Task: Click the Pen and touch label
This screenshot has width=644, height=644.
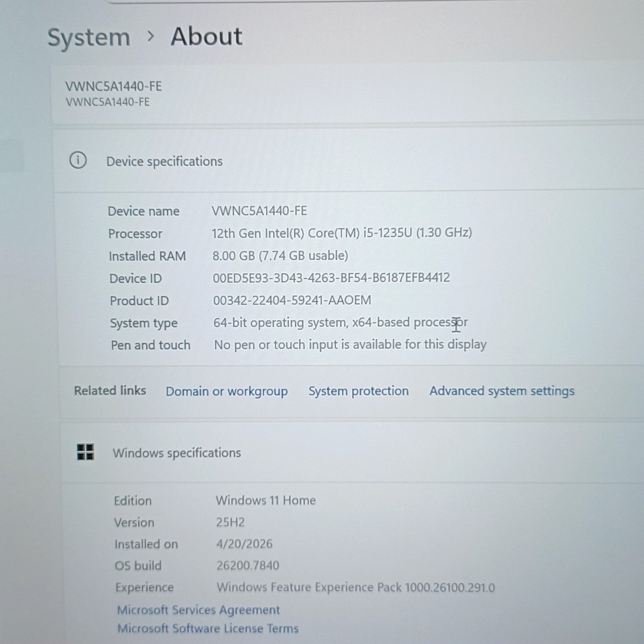Action: (151, 345)
